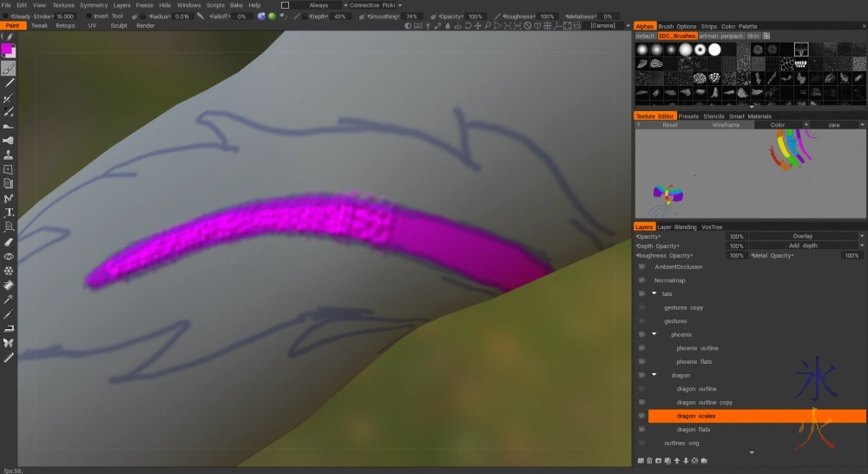
Task: Select the brush tool in left toolbar
Action: click(x=9, y=68)
